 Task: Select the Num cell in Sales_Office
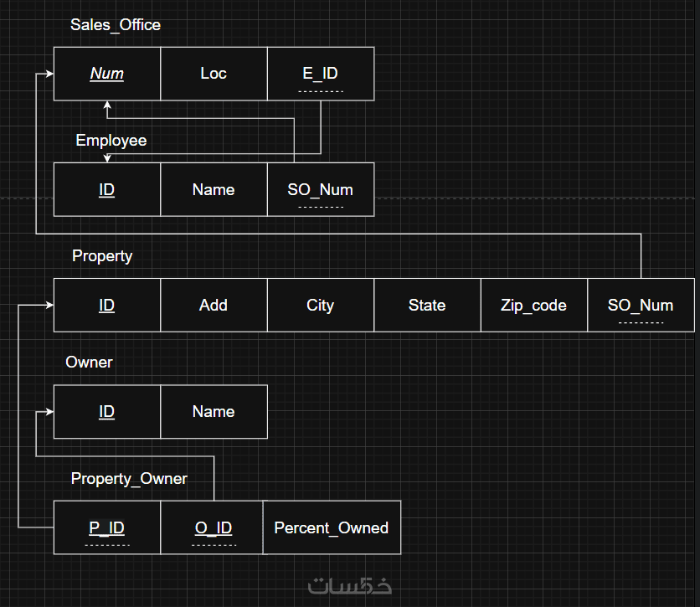pyautogui.click(x=106, y=74)
